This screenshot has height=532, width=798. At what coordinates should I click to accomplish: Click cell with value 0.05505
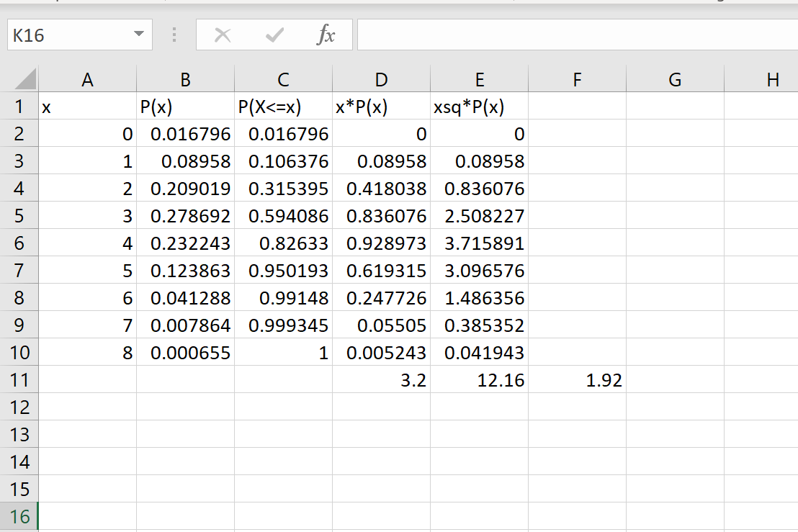(x=381, y=325)
